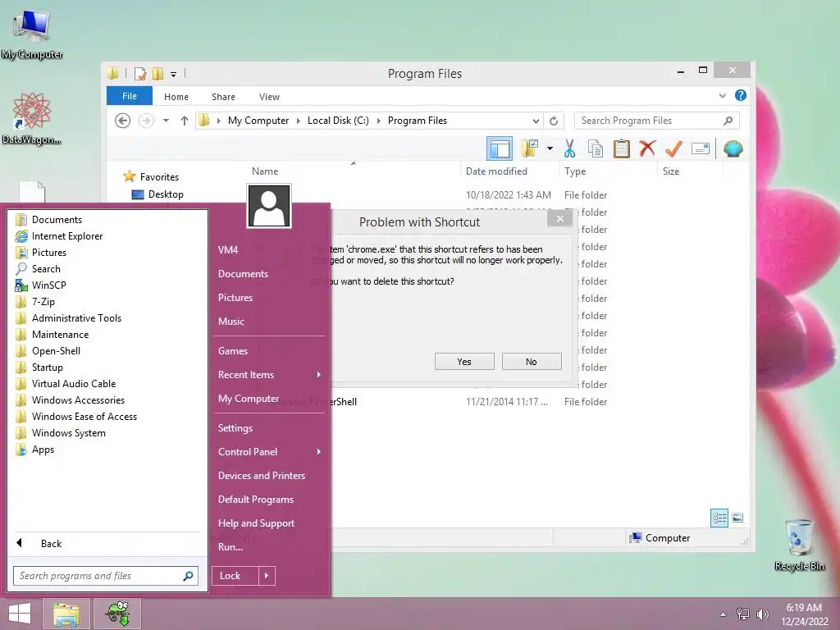
Task: Click the arrow before My Computer in address bar
Action: point(218,121)
